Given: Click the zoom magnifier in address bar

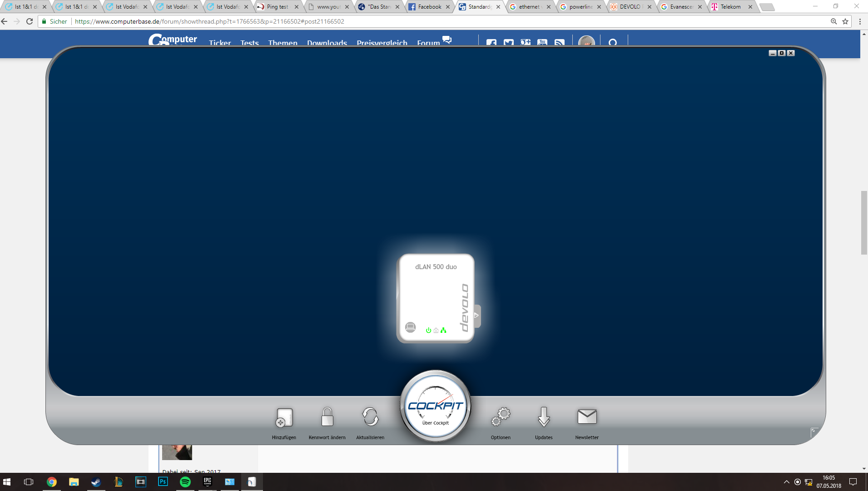Looking at the screenshot, I should [833, 21].
